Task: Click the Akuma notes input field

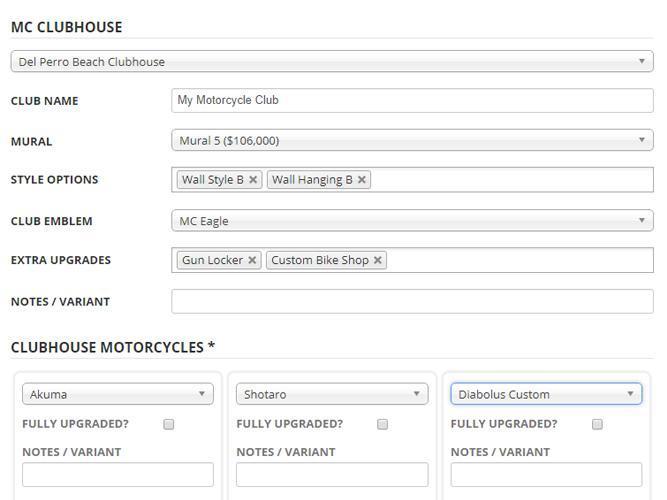Action: [118, 474]
